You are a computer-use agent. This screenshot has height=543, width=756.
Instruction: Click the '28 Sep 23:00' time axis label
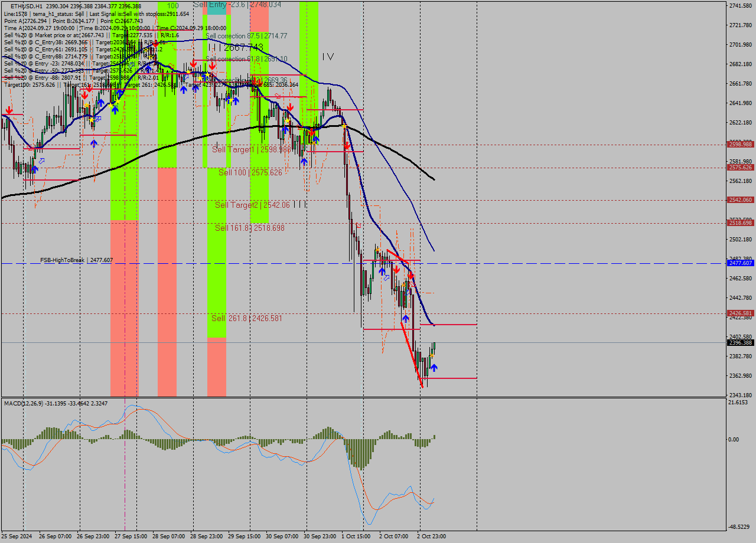[206, 537]
